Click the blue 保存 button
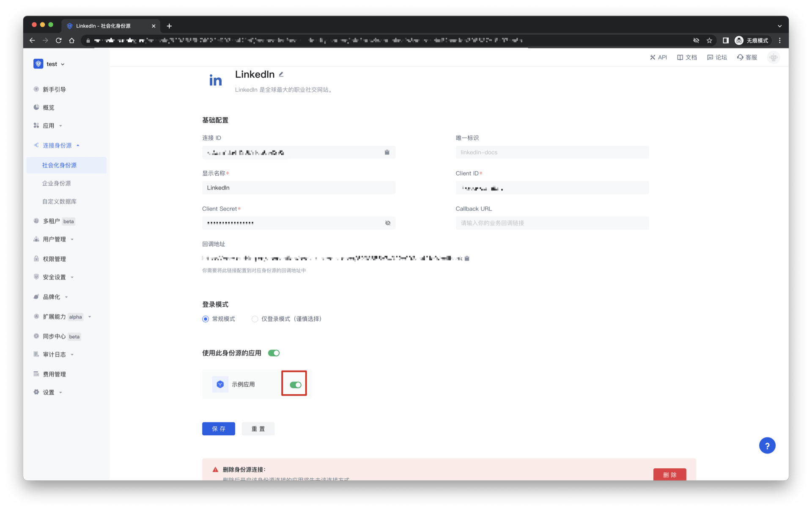The width and height of the screenshot is (812, 511). click(218, 429)
